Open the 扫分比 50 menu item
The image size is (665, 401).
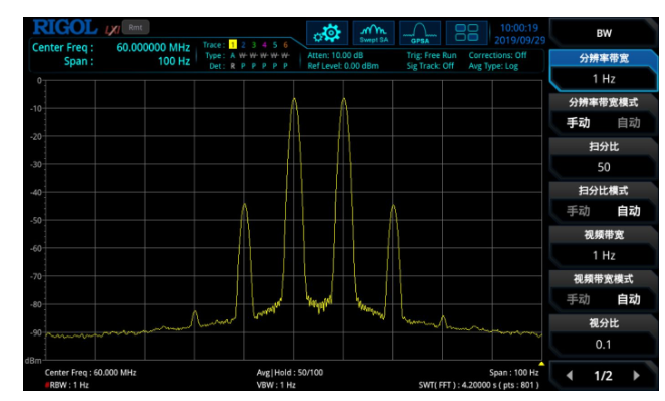click(604, 158)
